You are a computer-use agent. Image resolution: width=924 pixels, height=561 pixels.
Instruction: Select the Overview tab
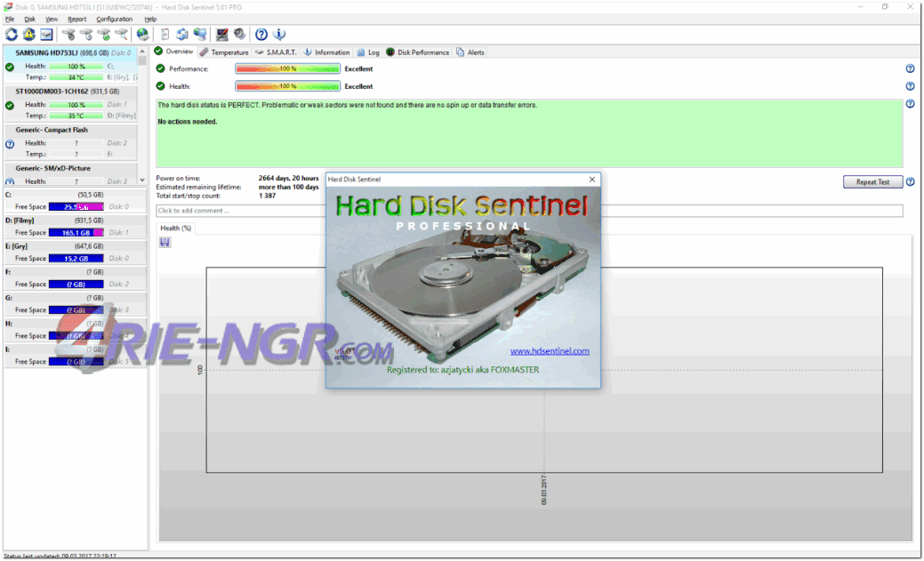[x=173, y=52]
